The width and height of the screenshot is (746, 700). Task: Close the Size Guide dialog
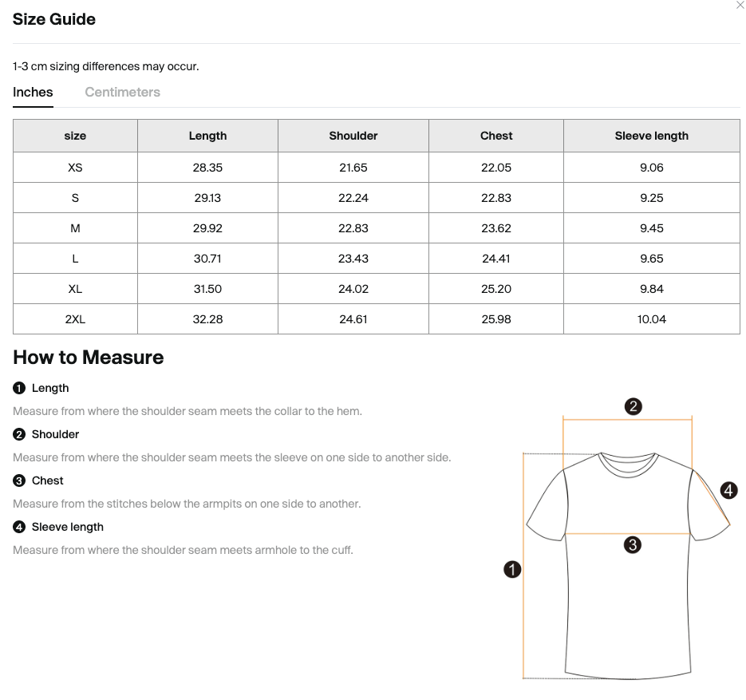tap(740, 6)
